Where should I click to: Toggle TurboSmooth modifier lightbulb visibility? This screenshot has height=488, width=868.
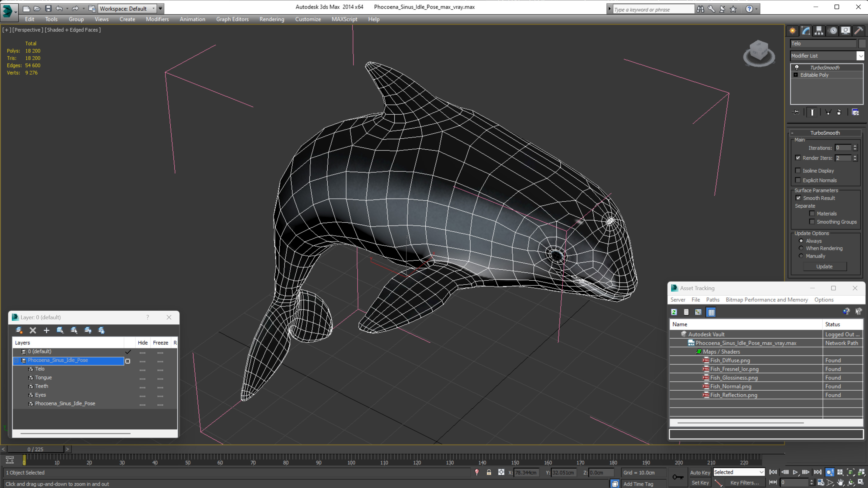pyautogui.click(x=797, y=67)
